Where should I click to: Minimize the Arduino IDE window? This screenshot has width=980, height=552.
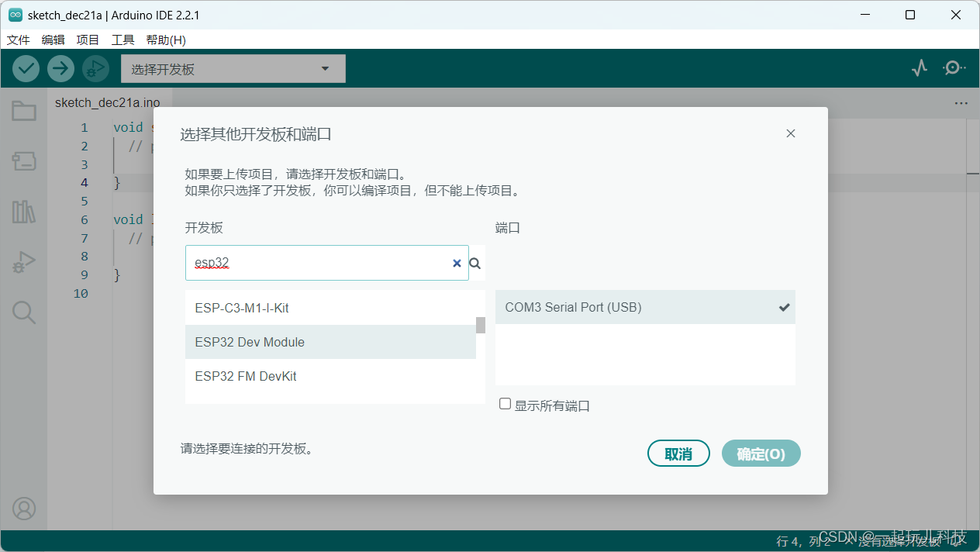tap(865, 15)
